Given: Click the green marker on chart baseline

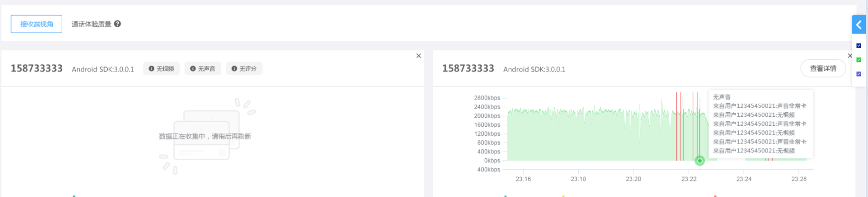Looking at the screenshot, I should click(700, 160).
